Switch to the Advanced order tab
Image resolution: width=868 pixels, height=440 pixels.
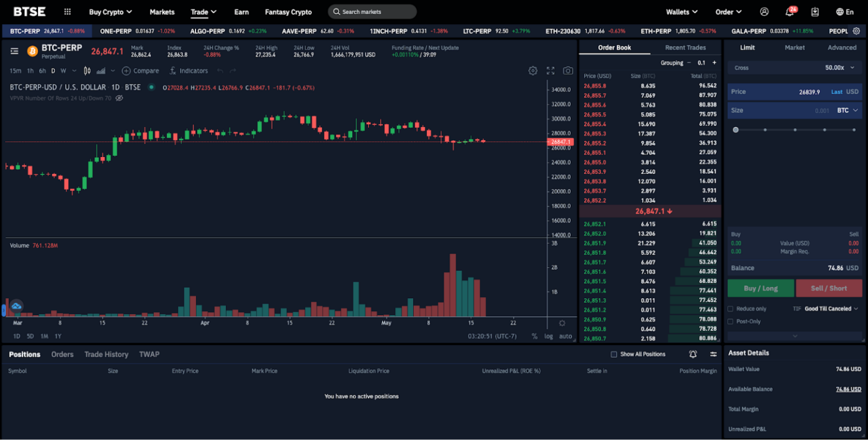pyautogui.click(x=842, y=47)
